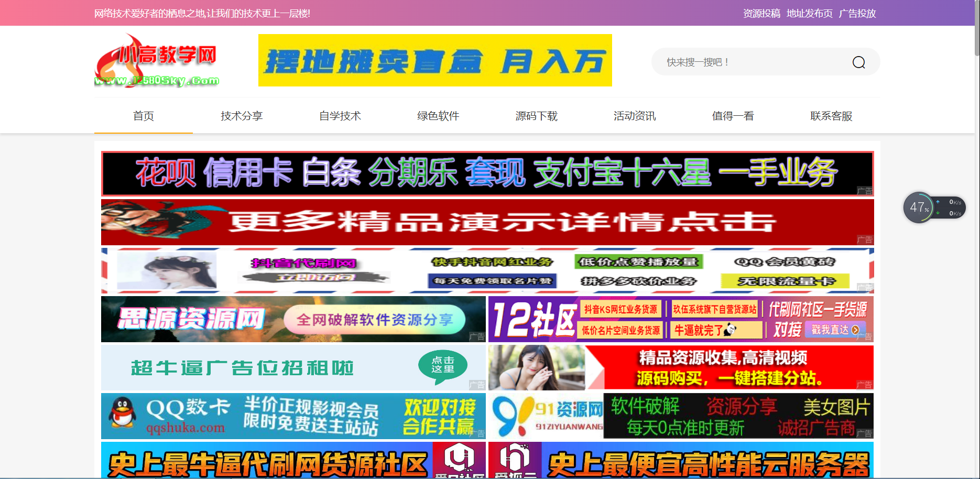The height and width of the screenshot is (479, 980).
Task: Open the 广告投放 link
Action: (x=858, y=14)
